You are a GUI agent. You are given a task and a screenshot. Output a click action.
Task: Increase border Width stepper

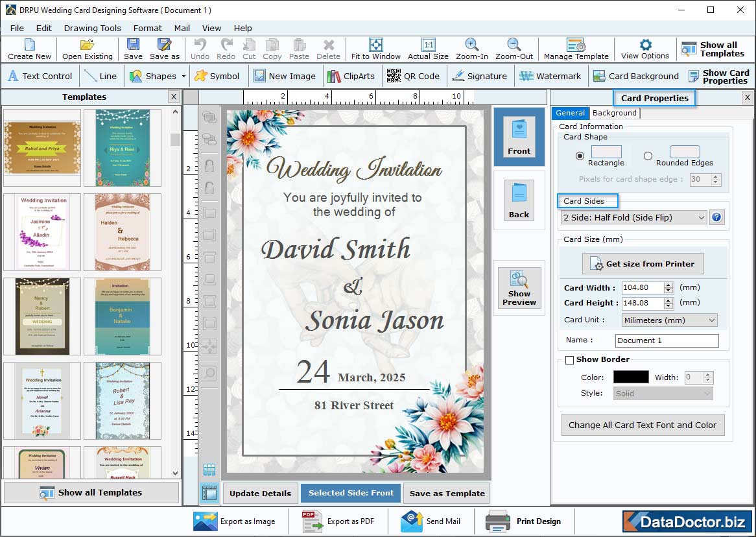pyautogui.click(x=708, y=374)
